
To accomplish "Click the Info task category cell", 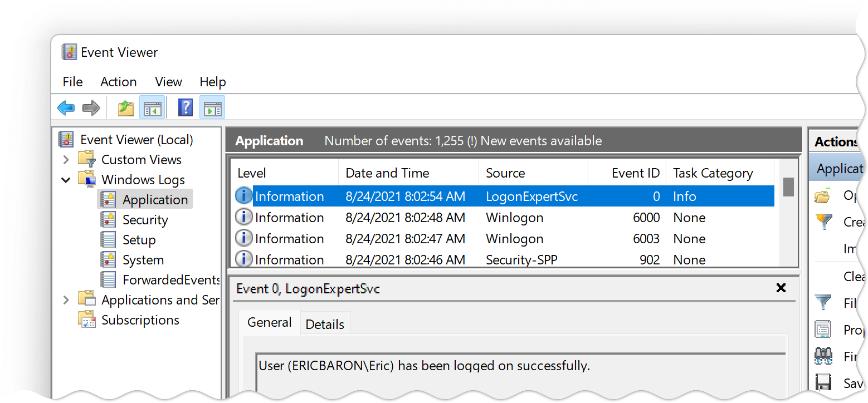I will pos(685,196).
